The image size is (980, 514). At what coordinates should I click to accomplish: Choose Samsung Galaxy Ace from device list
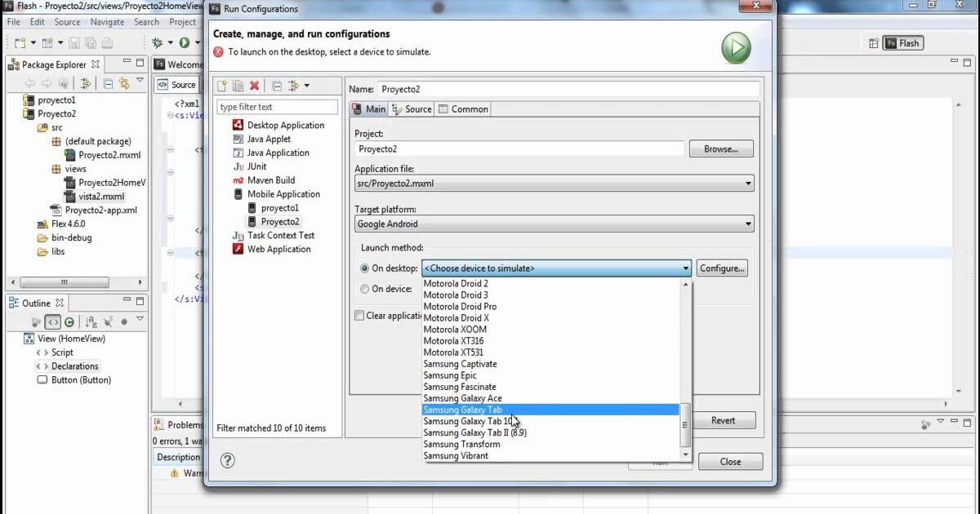coord(550,398)
